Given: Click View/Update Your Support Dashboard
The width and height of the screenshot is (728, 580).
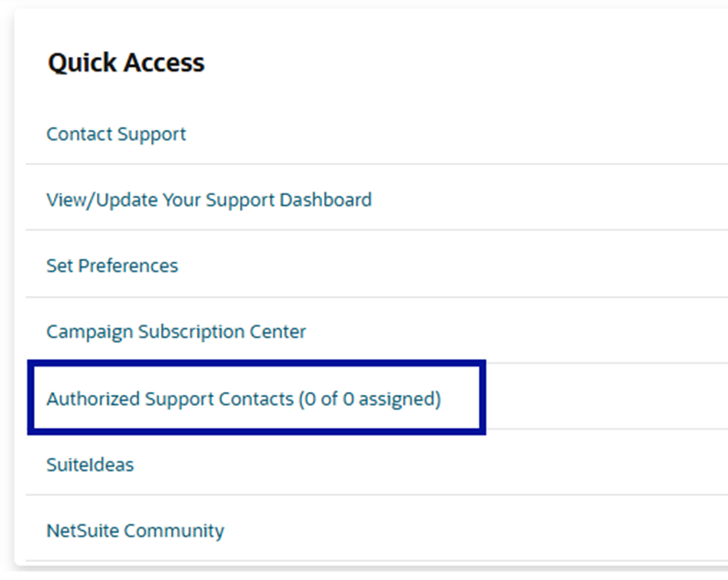Looking at the screenshot, I should coord(209,200).
